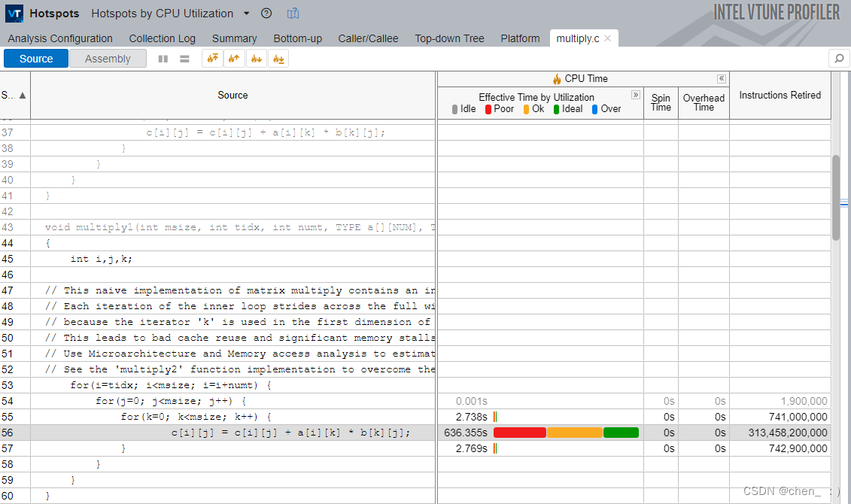Click the Source Line sort arrow header

coord(15,95)
